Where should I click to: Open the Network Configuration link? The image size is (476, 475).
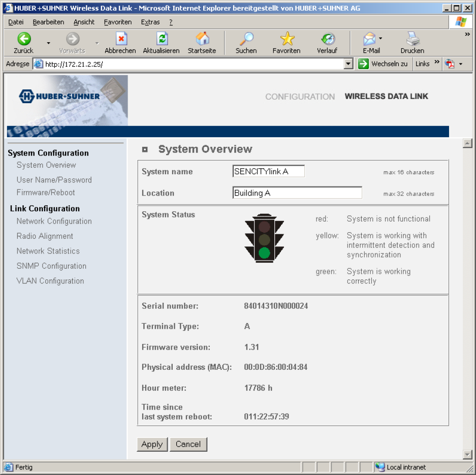(54, 221)
